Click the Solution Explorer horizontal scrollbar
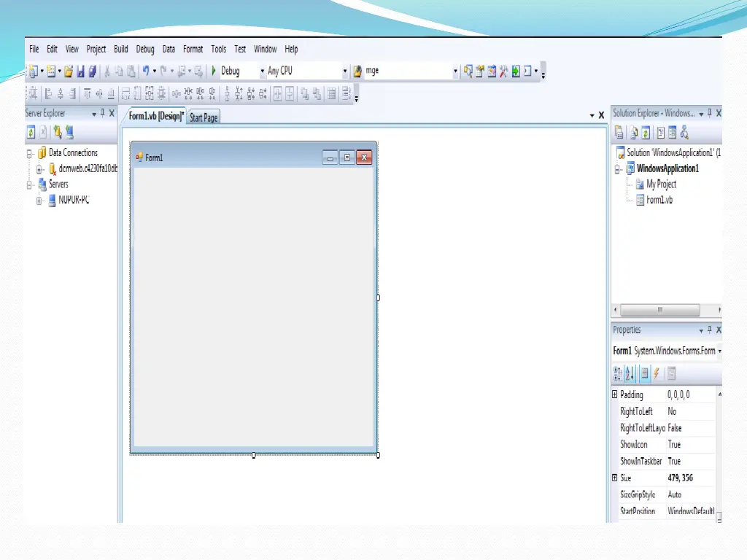 pos(659,310)
